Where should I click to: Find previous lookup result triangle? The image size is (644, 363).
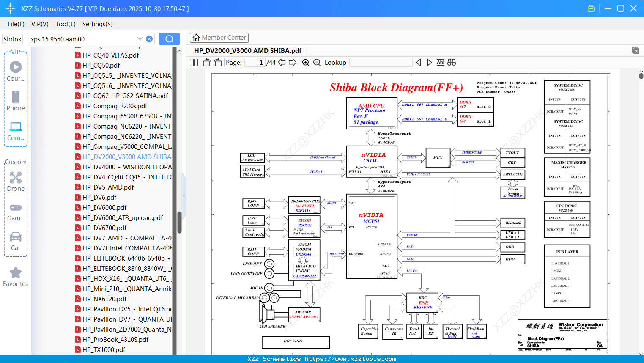tap(418, 62)
